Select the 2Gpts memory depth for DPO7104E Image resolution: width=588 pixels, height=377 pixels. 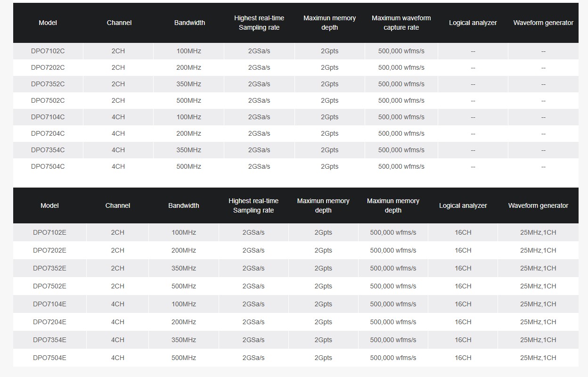323,304
